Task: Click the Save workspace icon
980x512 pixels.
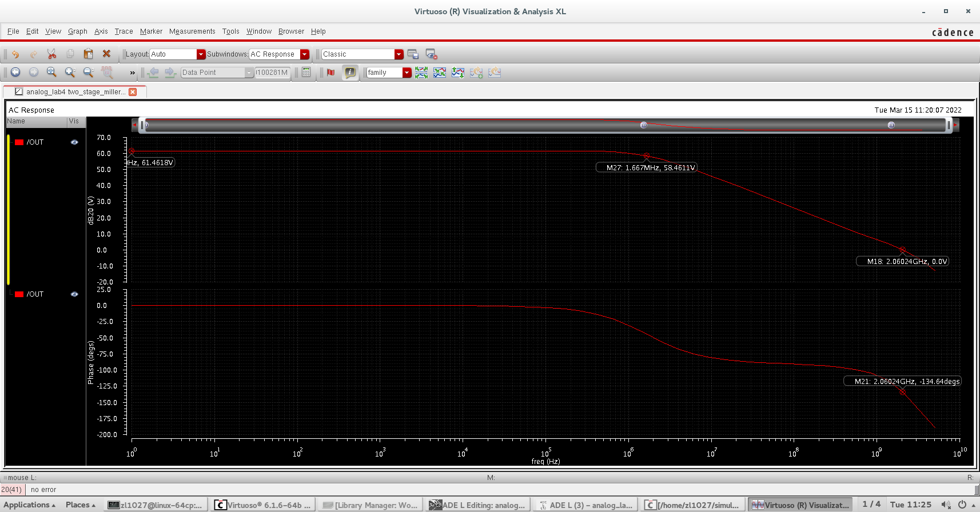Action: click(413, 54)
